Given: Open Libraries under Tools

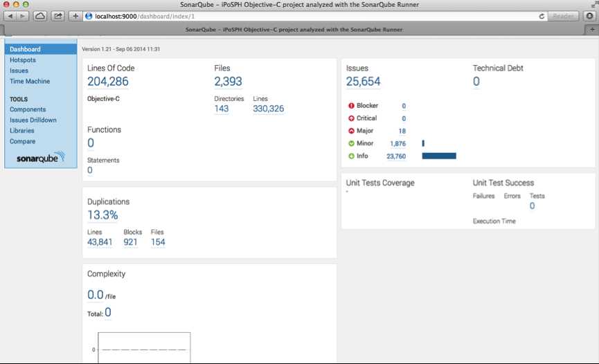Looking at the screenshot, I should pyautogui.click(x=21, y=131).
